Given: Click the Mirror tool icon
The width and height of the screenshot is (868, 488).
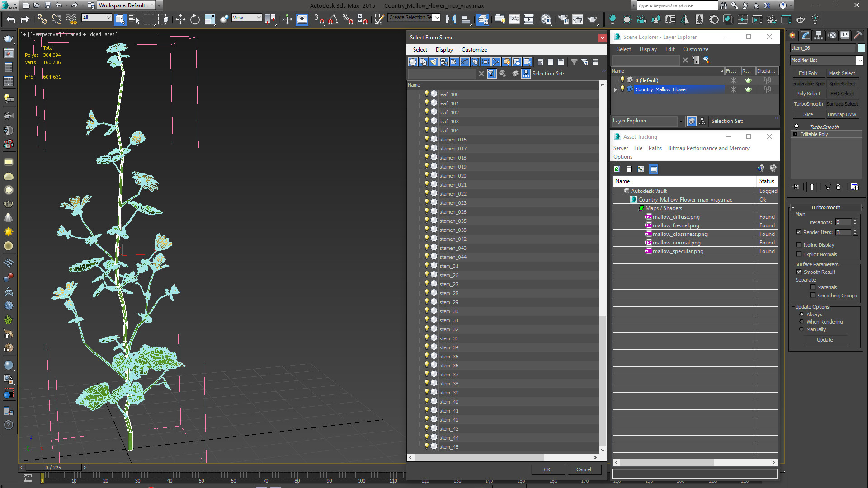Looking at the screenshot, I should point(451,19).
